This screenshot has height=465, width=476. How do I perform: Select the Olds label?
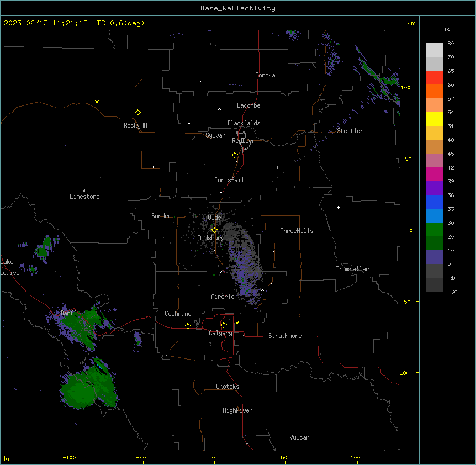click(x=214, y=218)
